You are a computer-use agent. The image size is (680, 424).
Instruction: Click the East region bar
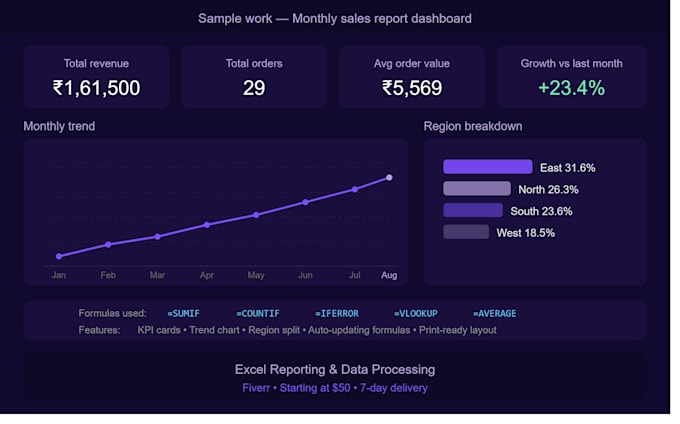488,167
